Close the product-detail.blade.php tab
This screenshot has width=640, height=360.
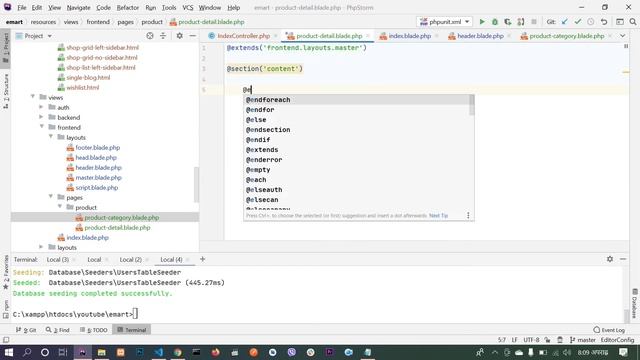368,36
